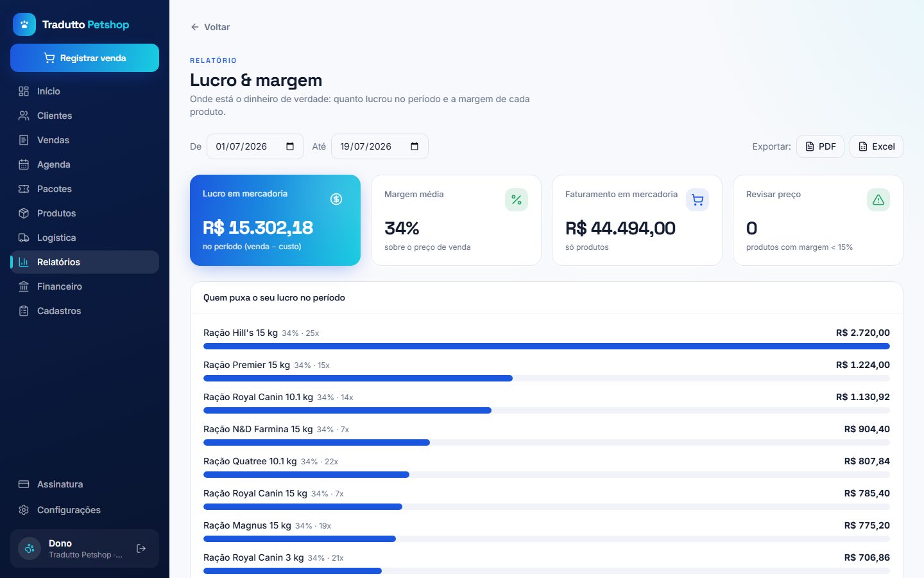Click Registrar venda button
The width and height of the screenshot is (924, 578).
point(85,58)
